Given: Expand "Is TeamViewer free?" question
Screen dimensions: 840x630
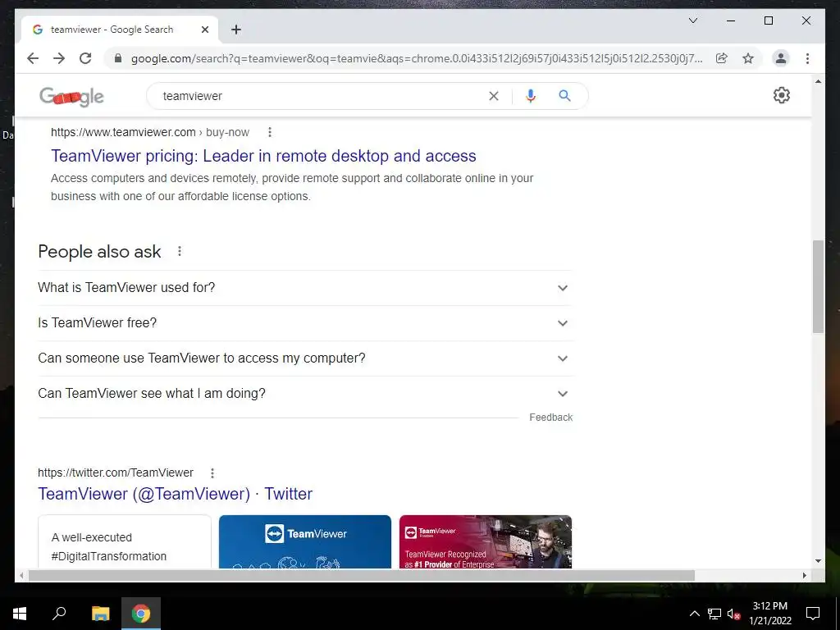Looking at the screenshot, I should pos(304,323).
